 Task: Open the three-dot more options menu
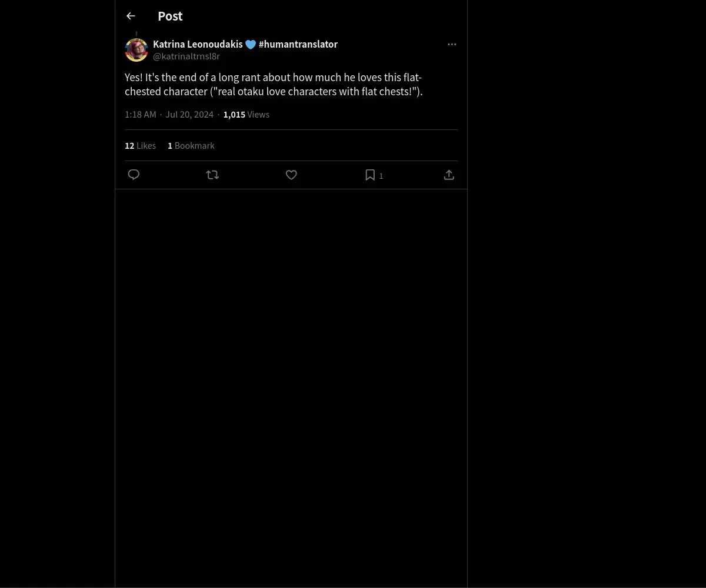[x=452, y=45]
